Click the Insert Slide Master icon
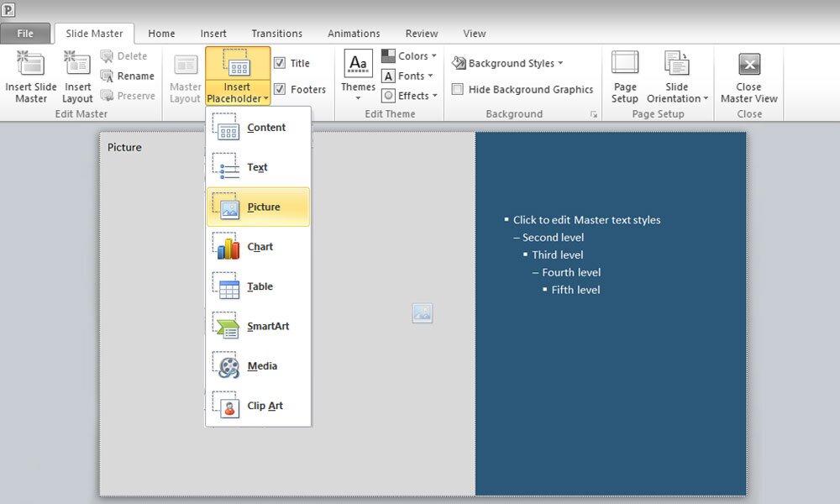840x504 pixels. coord(31,66)
